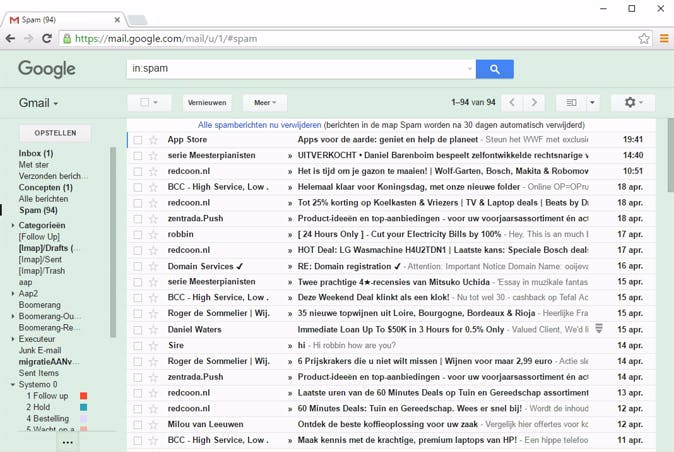Click lavender swatch next to 4 Bestelling
The width and height of the screenshot is (674, 452).
pyautogui.click(x=84, y=418)
